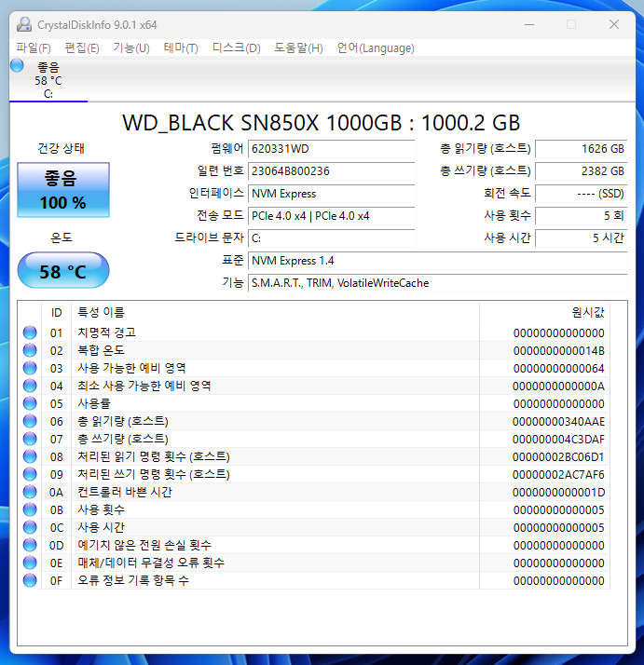This screenshot has width=644, height=665.
Task: Open the 테마(T) menu
Action: pos(181,47)
